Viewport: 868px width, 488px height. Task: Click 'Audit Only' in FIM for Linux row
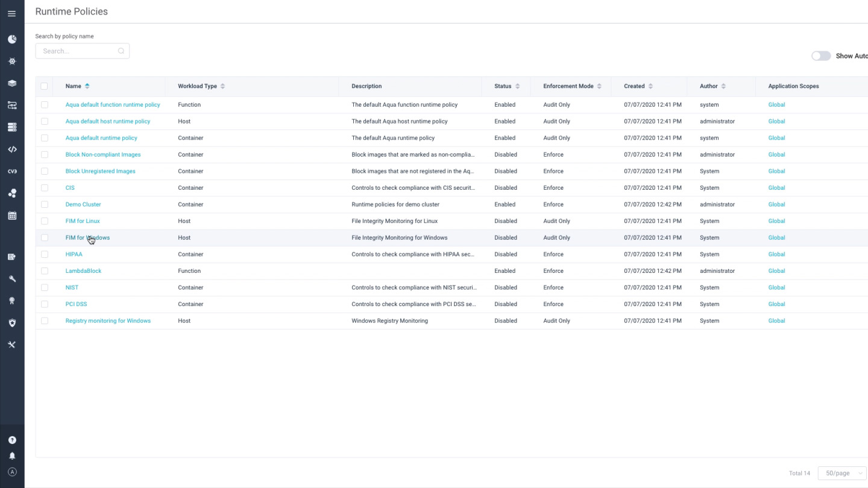556,221
